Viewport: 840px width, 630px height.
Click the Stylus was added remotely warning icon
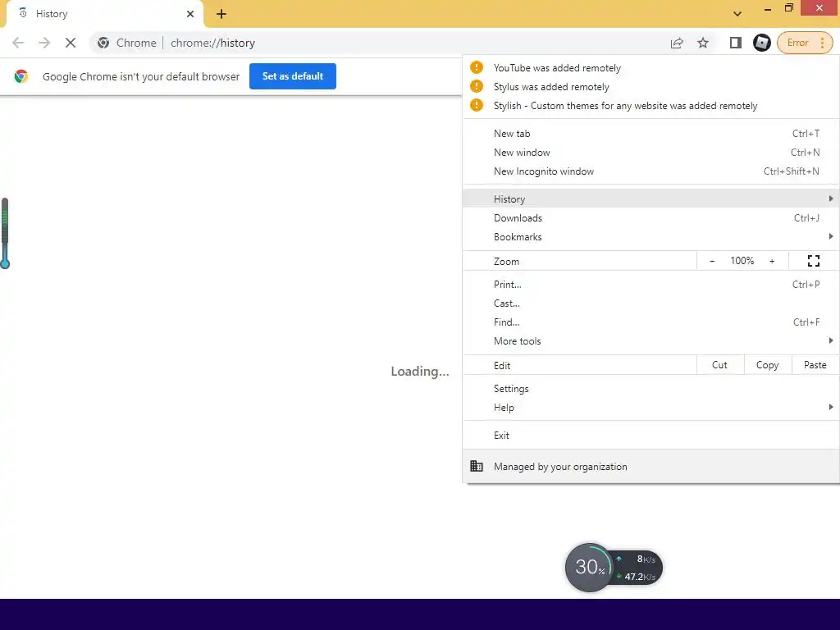coord(477,86)
